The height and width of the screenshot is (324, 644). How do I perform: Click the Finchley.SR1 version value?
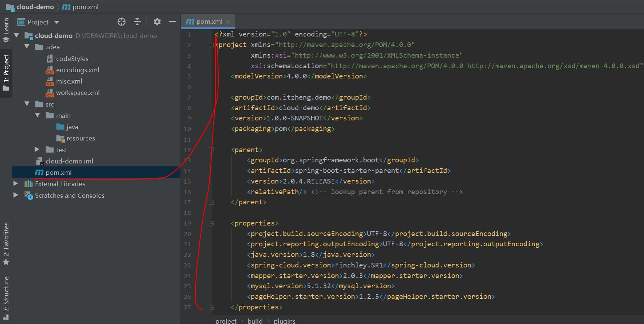[x=359, y=265]
